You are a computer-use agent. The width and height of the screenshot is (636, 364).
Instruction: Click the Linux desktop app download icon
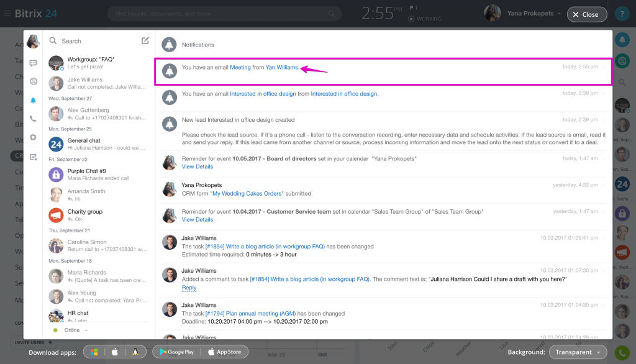tap(135, 352)
